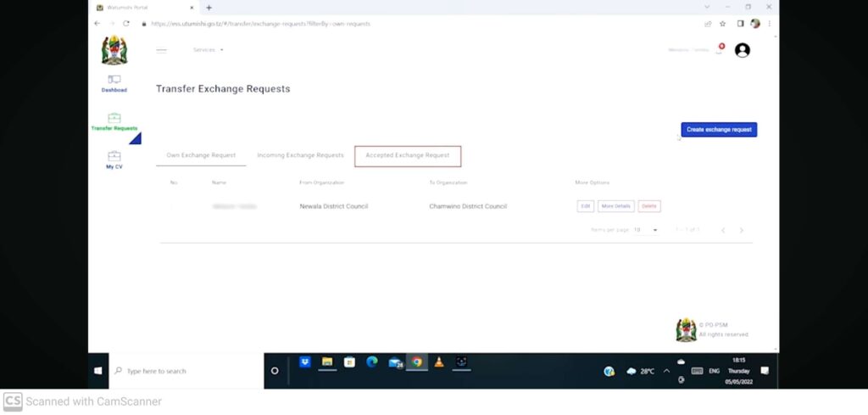
Task: Click the Windows taskbar search box
Action: point(186,371)
